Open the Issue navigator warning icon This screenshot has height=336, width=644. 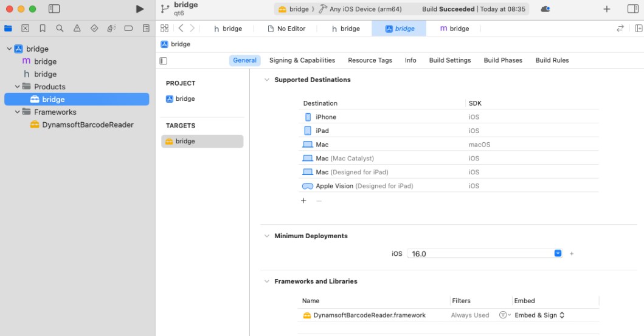click(x=77, y=29)
